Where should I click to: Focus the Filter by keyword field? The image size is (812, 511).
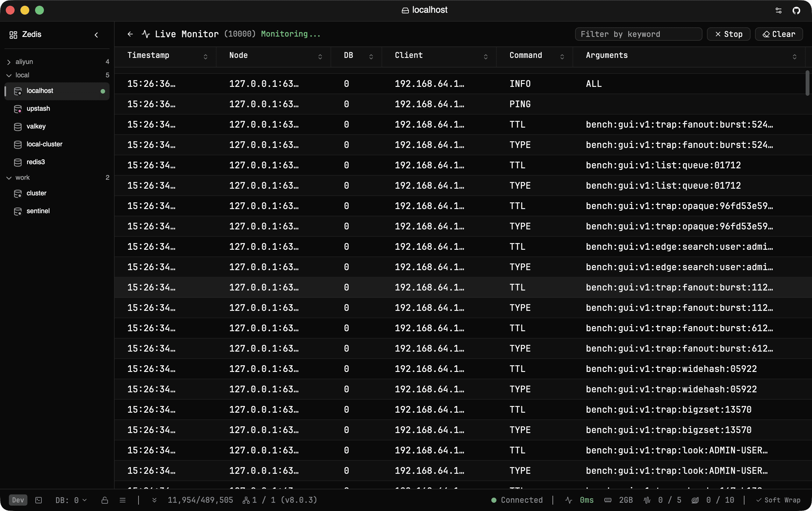(x=638, y=34)
